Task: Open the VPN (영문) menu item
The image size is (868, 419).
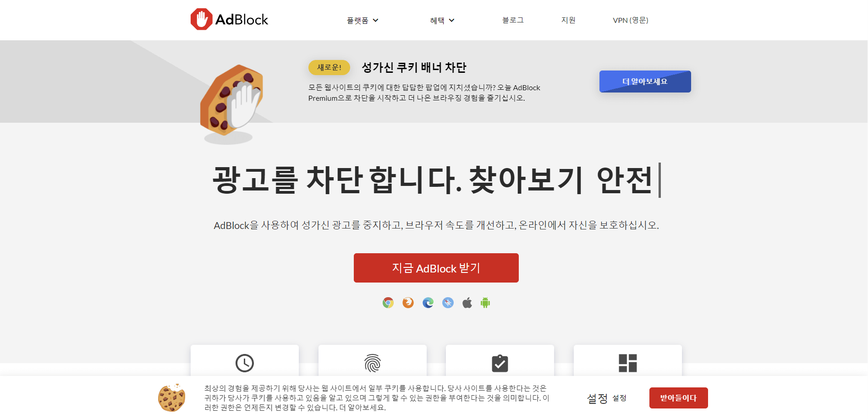Action: 630,20
